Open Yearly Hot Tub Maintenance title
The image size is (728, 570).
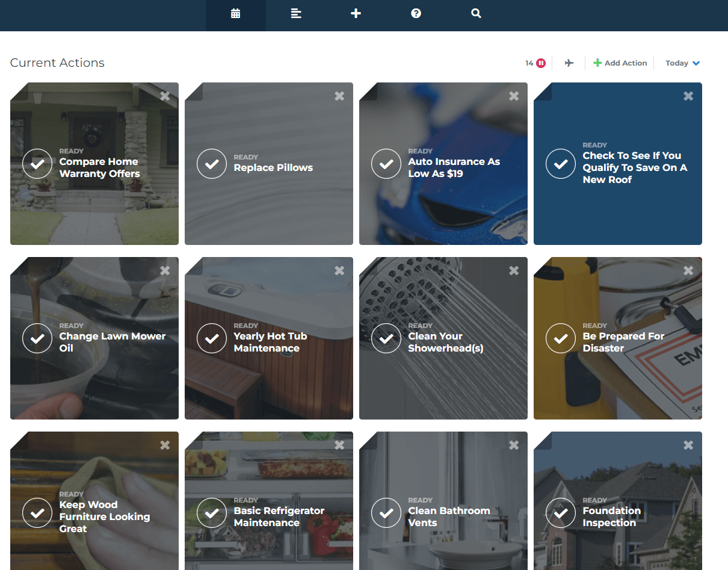(270, 342)
